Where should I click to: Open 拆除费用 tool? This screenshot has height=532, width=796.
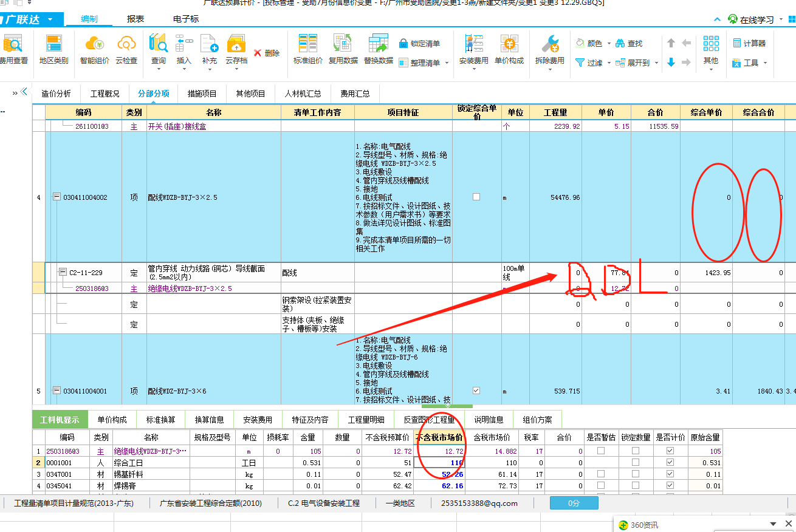549,50
